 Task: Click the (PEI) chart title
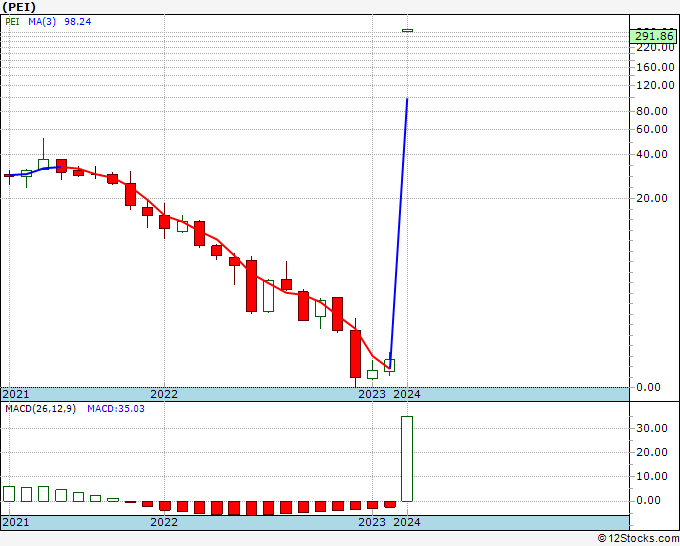point(19,7)
